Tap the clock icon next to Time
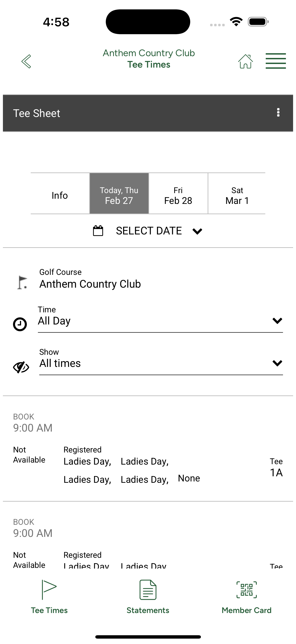The width and height of the screenshot is (296, 644). tap(20, 324)
